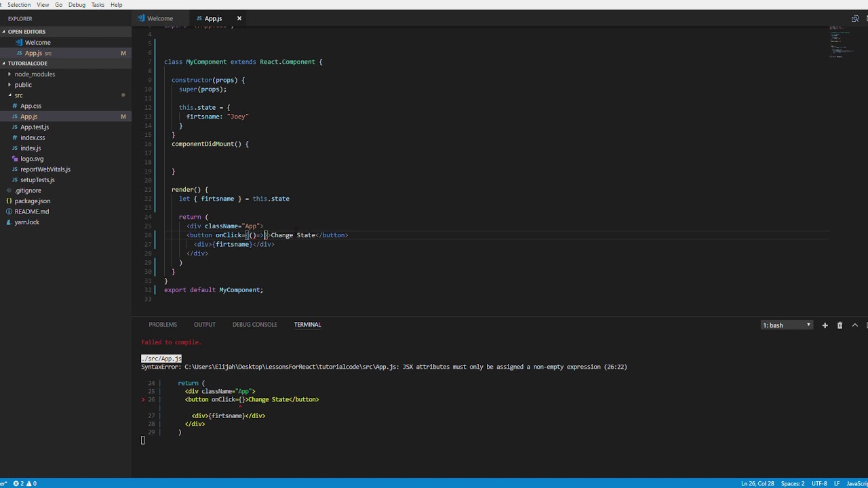This screenshot has height=488, width=868.
Task: Open the Tasks menu
Action: pos(98,5)
